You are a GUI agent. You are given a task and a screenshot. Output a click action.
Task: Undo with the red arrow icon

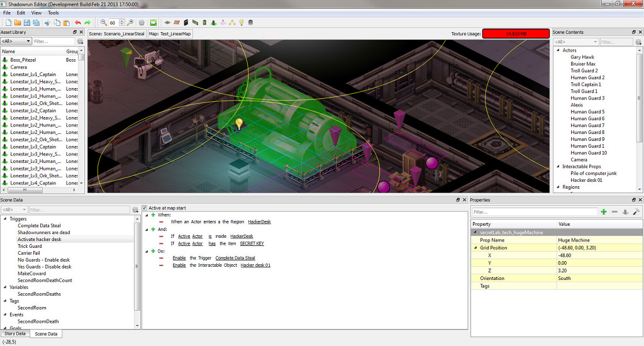[x=77, y=23]
